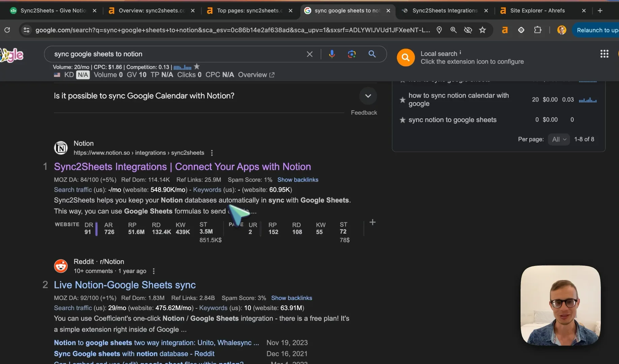Open 'Sync Google sheets with notion database - Reddit' sublink

[x=134, y=354]
